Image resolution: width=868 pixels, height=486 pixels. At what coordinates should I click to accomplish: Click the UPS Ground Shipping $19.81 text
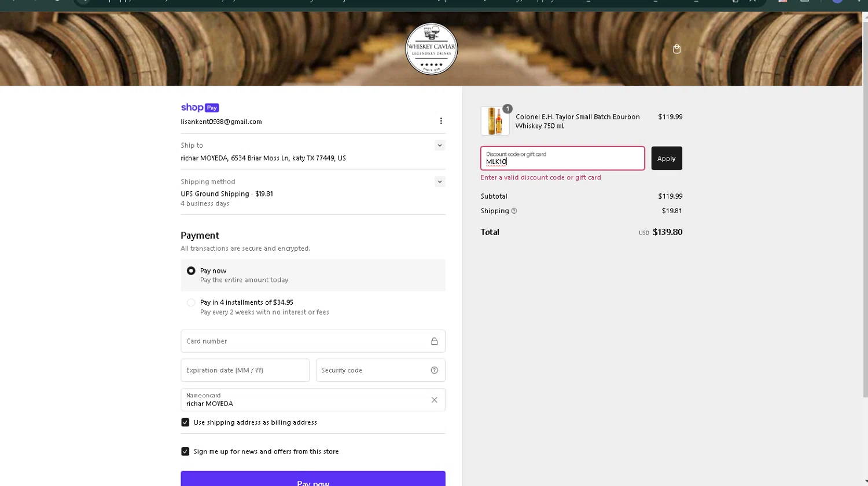pos(227,194)
